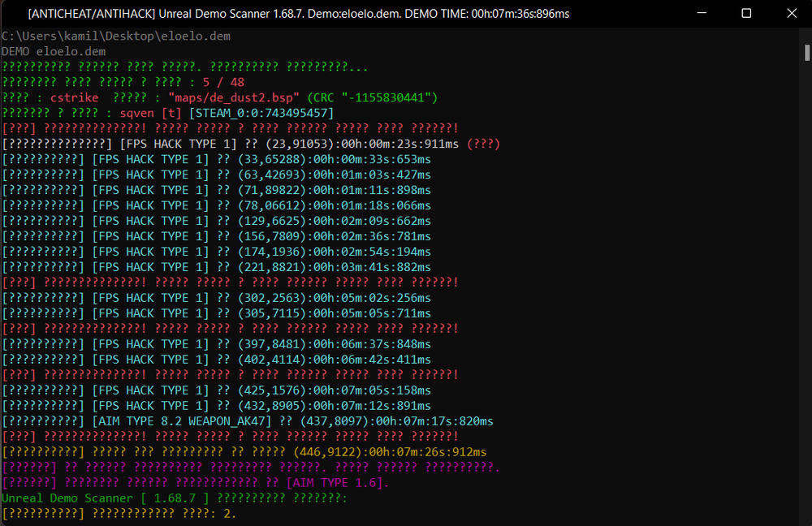
Task: Click the FPS HACK line at 00h:07m:12s:891ms
Action: [217, 406]
